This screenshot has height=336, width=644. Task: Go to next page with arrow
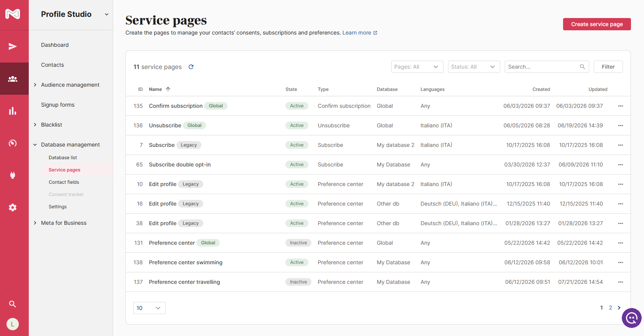619,308
